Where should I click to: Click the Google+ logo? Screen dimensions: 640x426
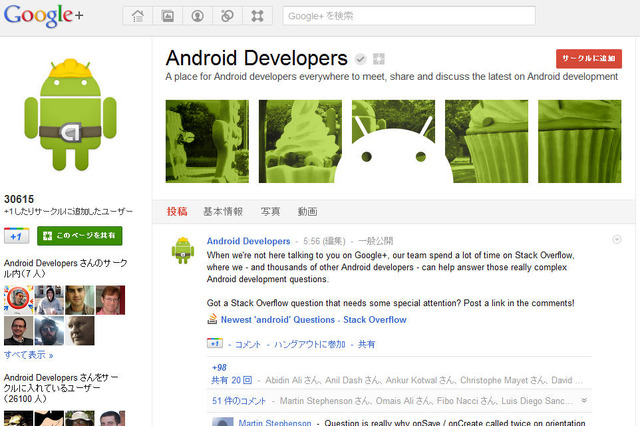tap(43, 16)
